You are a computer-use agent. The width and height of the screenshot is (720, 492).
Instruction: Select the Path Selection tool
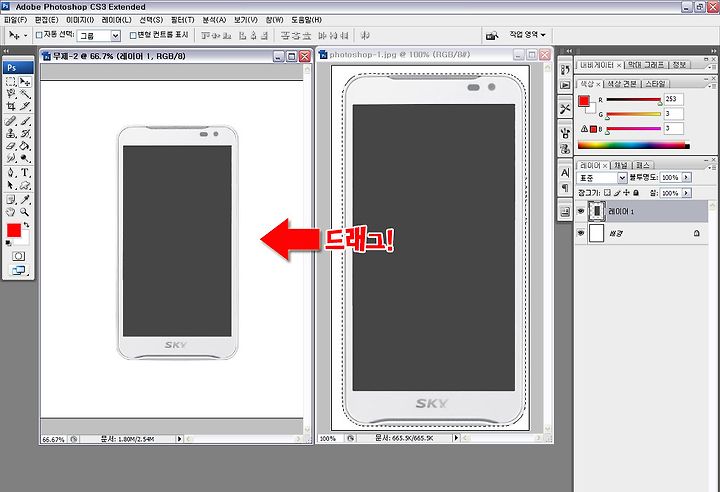[x=11, y=185]
